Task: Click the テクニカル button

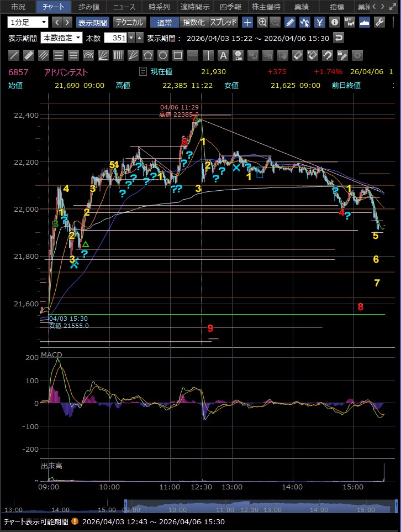Action: 129,22
